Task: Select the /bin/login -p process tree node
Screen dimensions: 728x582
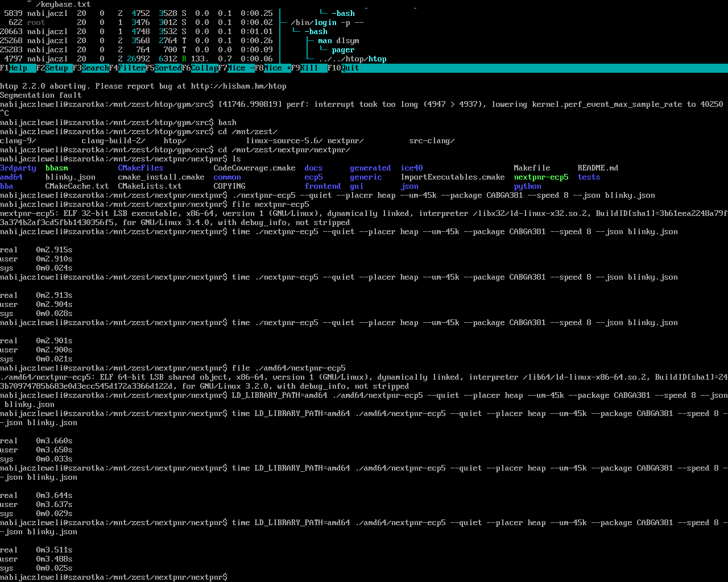Action: (x=327, y=23)
